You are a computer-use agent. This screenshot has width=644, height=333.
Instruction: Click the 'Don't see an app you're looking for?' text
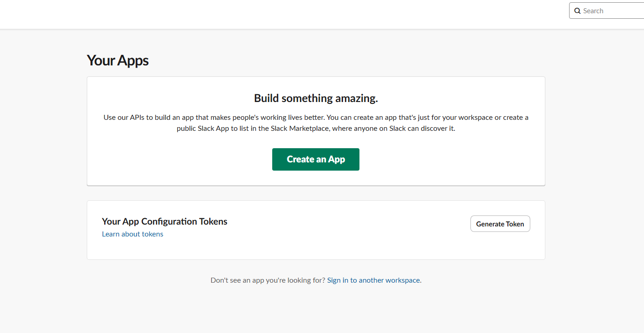click(x=268, y=280)
